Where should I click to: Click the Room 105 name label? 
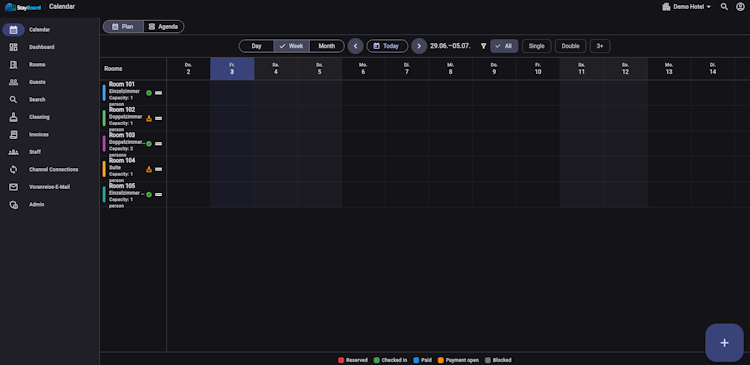tap(122, 186)
